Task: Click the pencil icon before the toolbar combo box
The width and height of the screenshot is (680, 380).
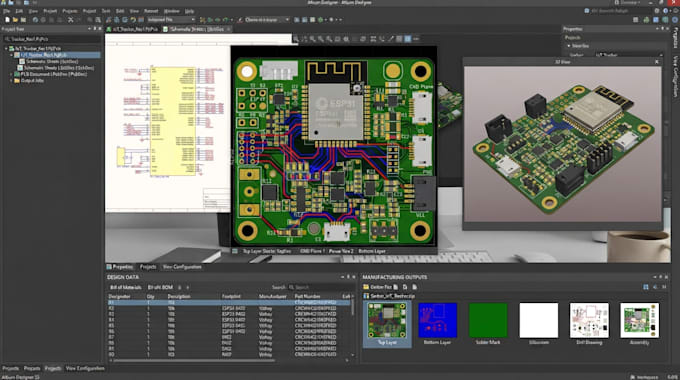Action: coord(240,20)
